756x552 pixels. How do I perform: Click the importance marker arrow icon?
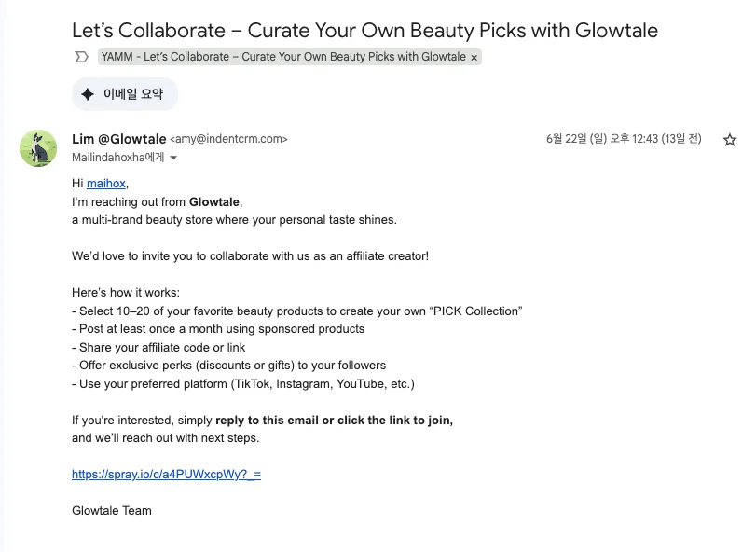pyautogui.click(x=81, y=57)
